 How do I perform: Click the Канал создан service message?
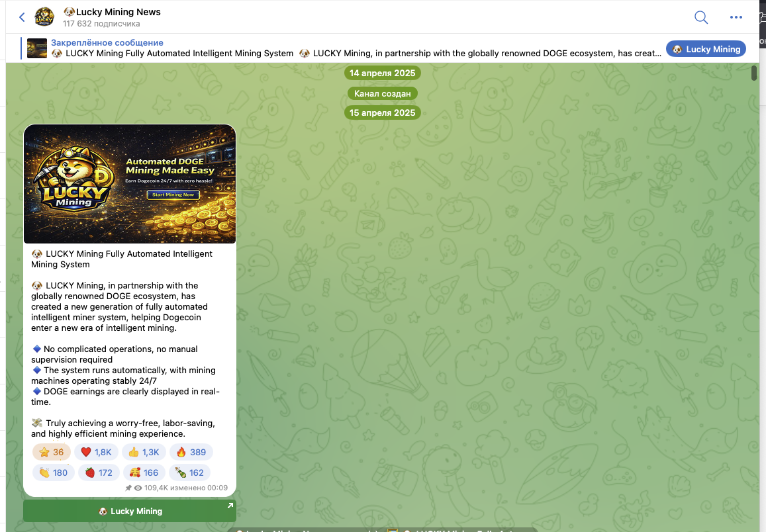tap(382, 93)
